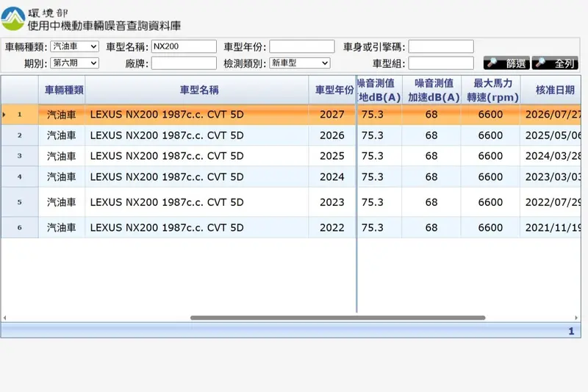Click the approval date 2026/07/27 cell
The height and width of the screenshot is (392, 588).
click(551, 115)
